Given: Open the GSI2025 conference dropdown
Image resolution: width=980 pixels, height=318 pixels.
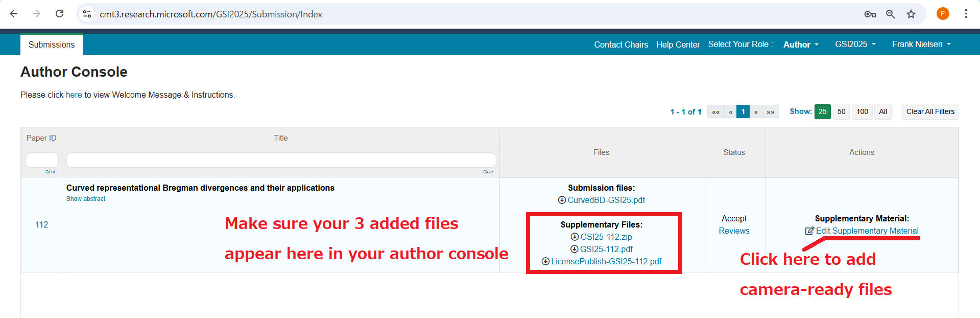Looking at the screenshot, I should pyautogui.click(x=855, y=44).
